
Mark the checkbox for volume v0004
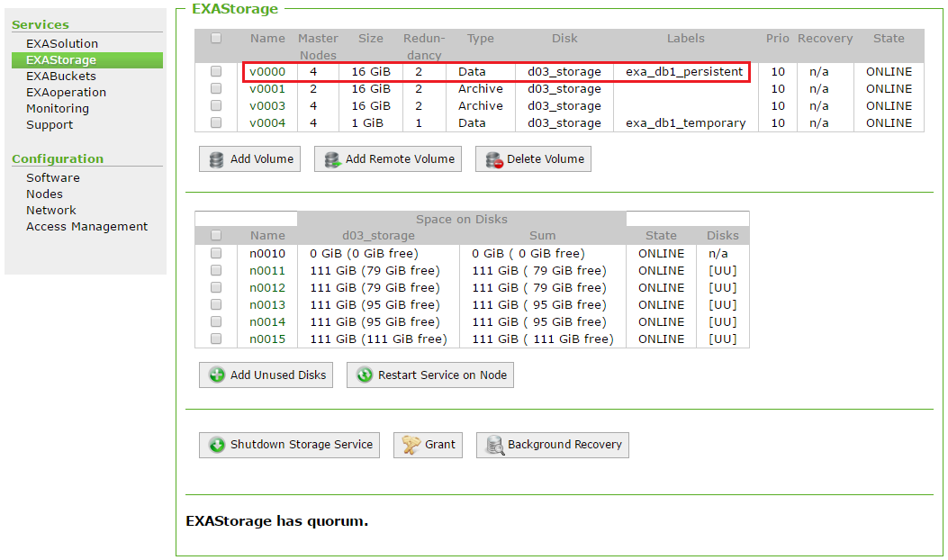[x=216, y=122]
